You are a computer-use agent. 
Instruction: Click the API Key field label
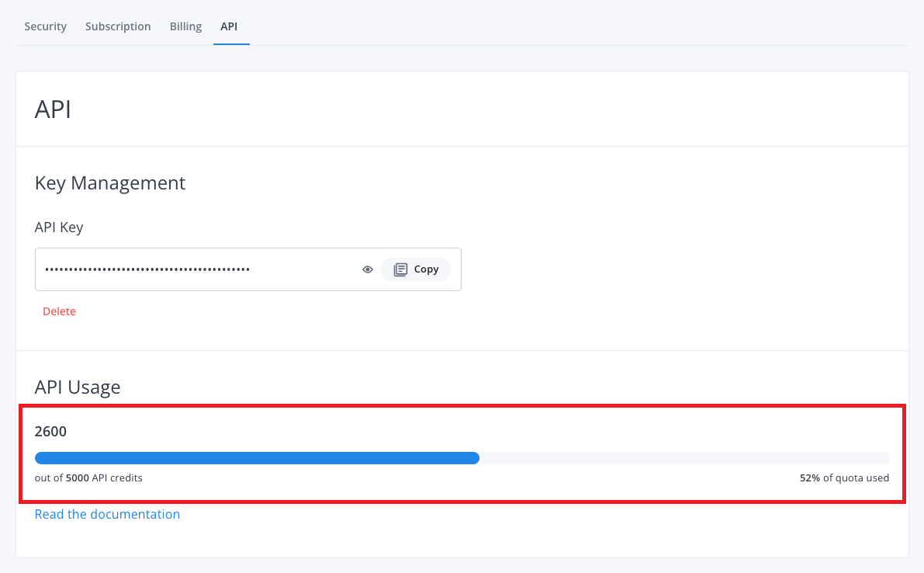coord(59,227)
